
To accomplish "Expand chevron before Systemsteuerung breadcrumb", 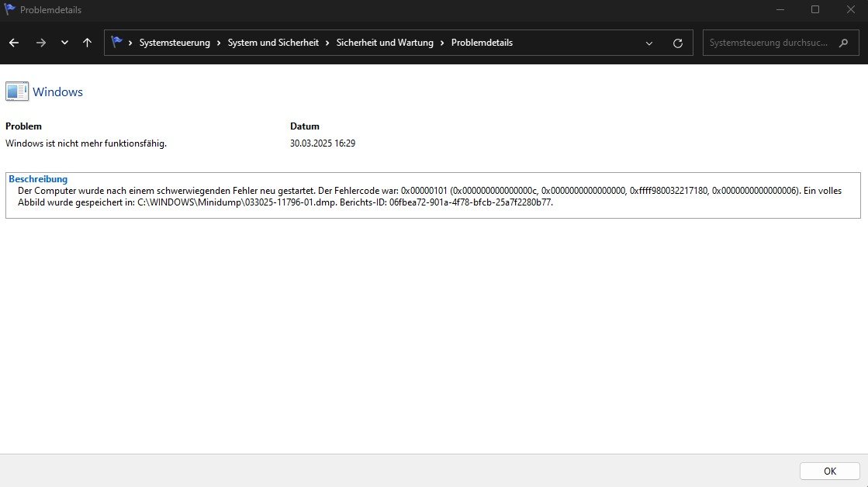I will click(x=130, y=43).
